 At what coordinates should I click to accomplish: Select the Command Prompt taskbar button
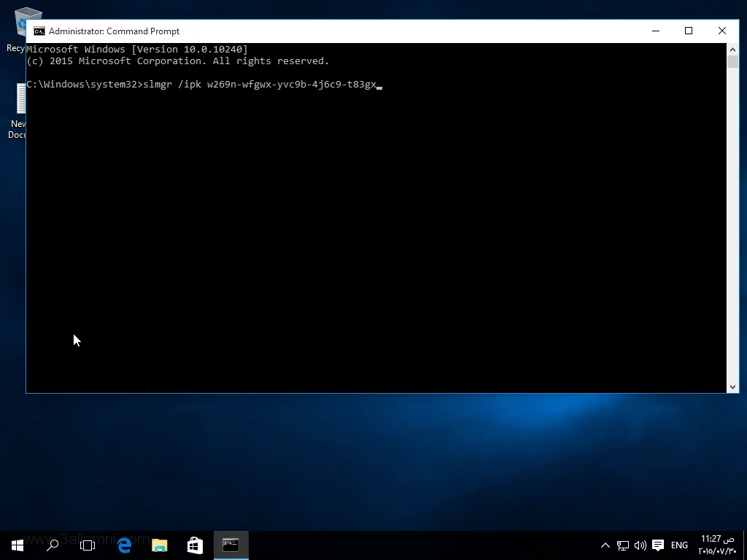[x=231, y=545]
